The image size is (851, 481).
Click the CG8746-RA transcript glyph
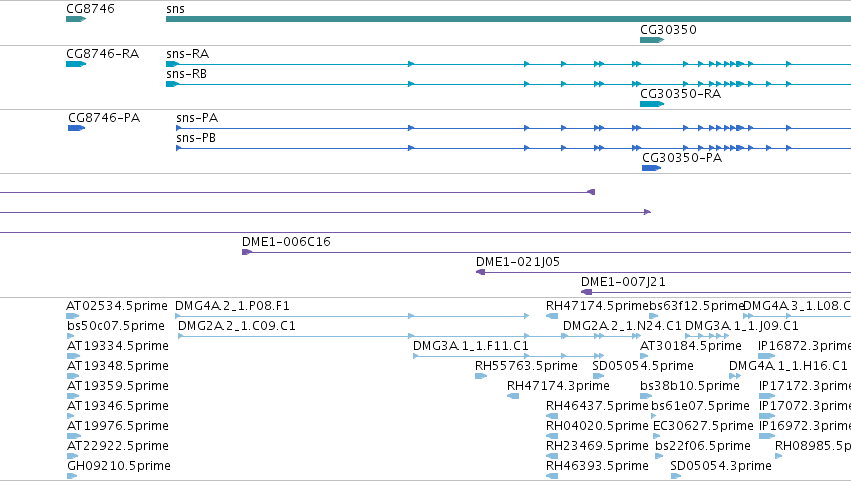click(x=76, y=64)
